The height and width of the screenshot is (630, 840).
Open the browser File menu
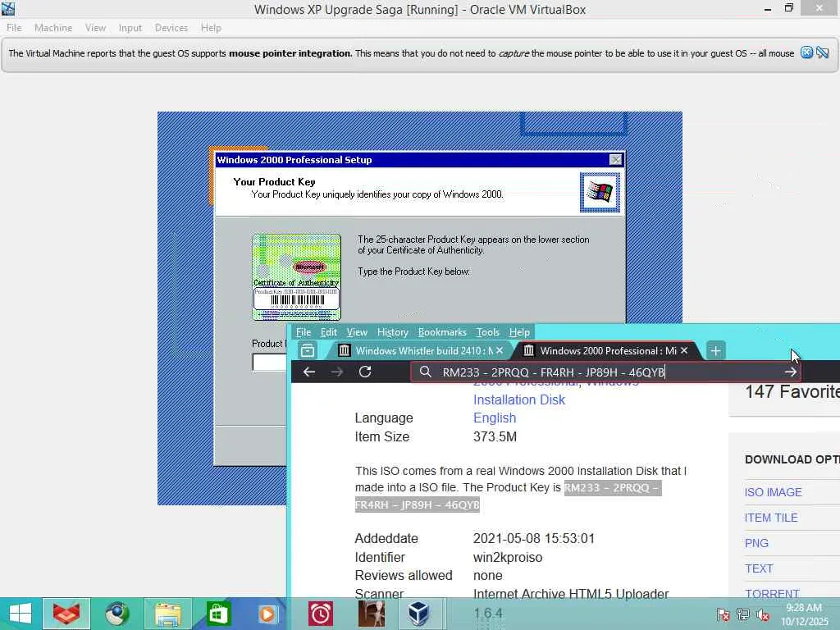(304, 332)
